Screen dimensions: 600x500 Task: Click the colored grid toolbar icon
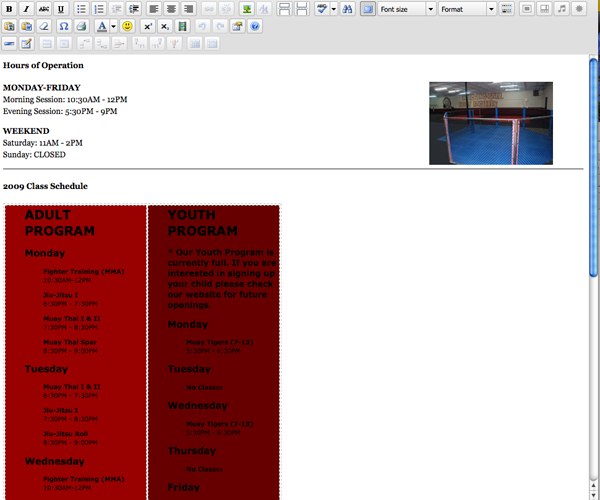tap(506, 9)
